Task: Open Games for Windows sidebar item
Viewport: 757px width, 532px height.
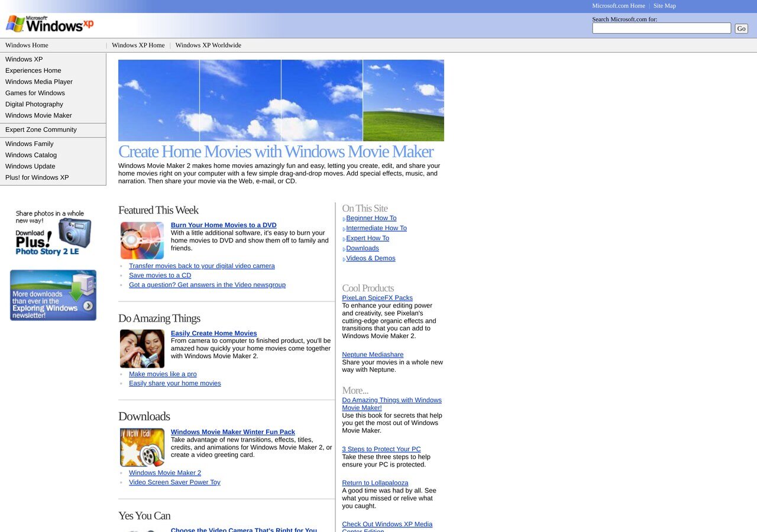Action: (x=35, y=93)
